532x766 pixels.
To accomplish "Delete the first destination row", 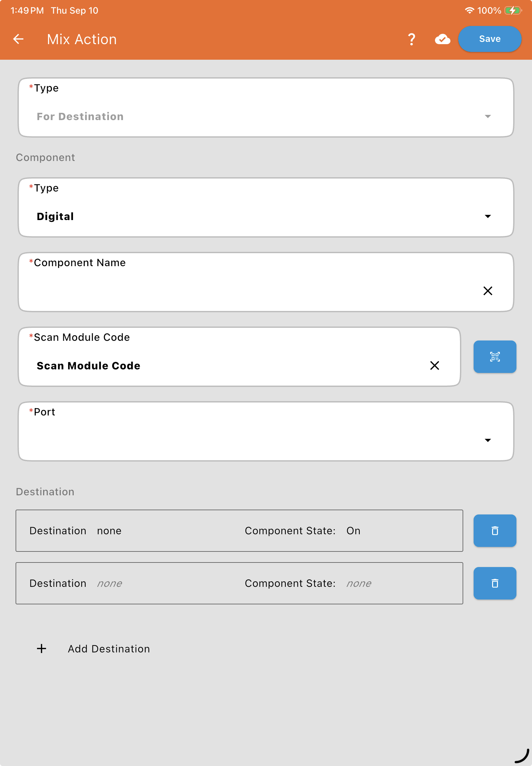I will tap(495, 531).
